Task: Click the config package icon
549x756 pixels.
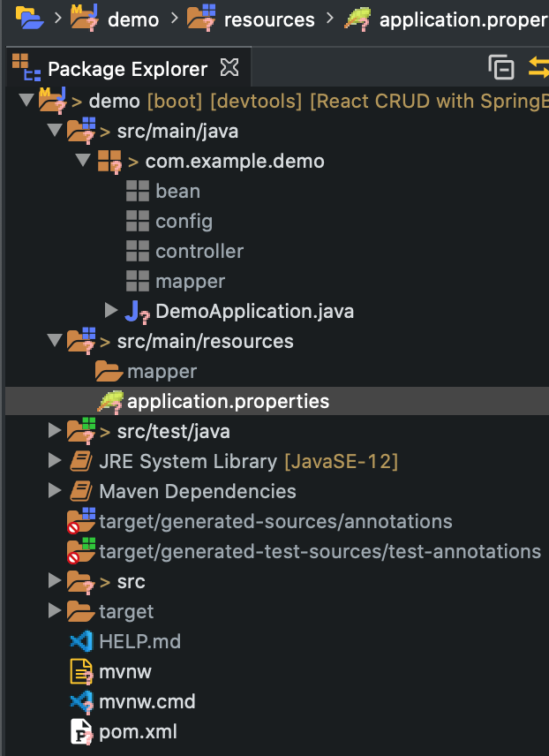Action: pyautogui.click(x=138, y=221)
